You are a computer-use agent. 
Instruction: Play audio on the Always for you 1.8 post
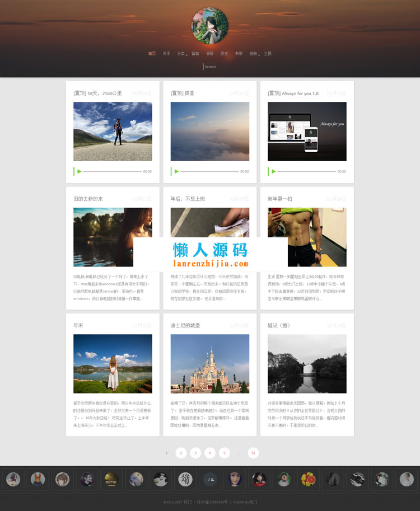point(274,171)
